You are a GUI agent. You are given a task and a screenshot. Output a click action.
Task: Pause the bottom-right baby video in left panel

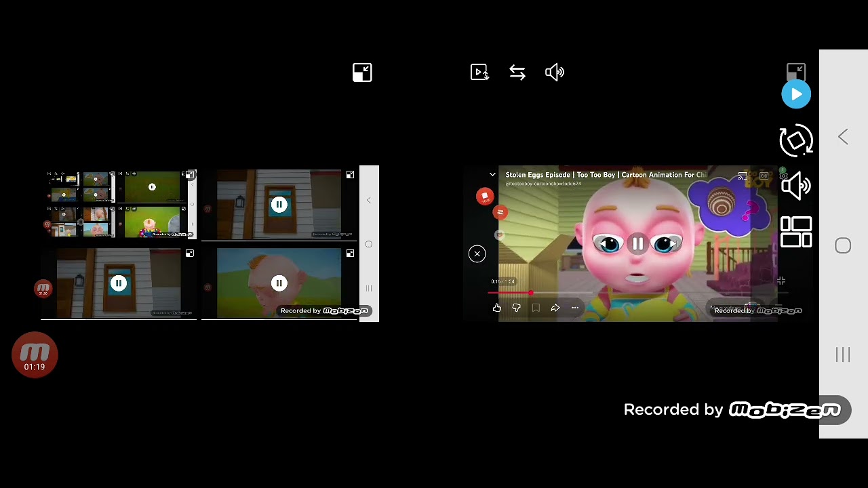279,283
